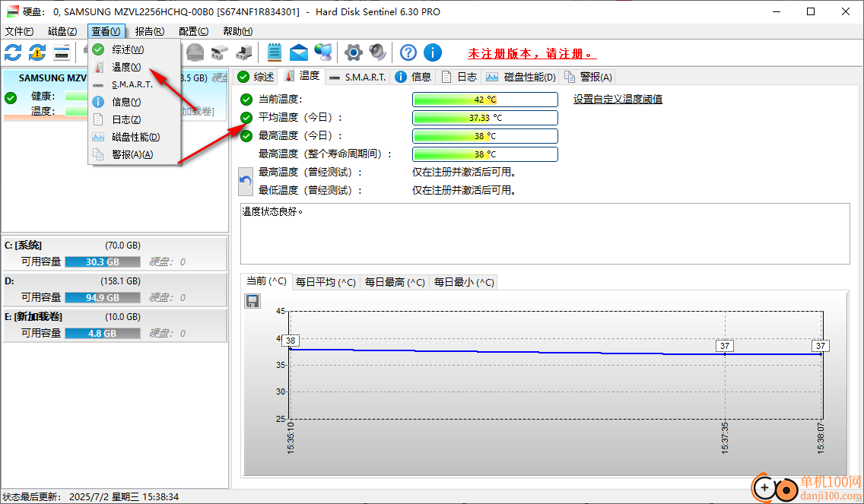This screenshot has height=504, width=864.
Task: Open the 报告(R) menu
Action: coord(149,31)
